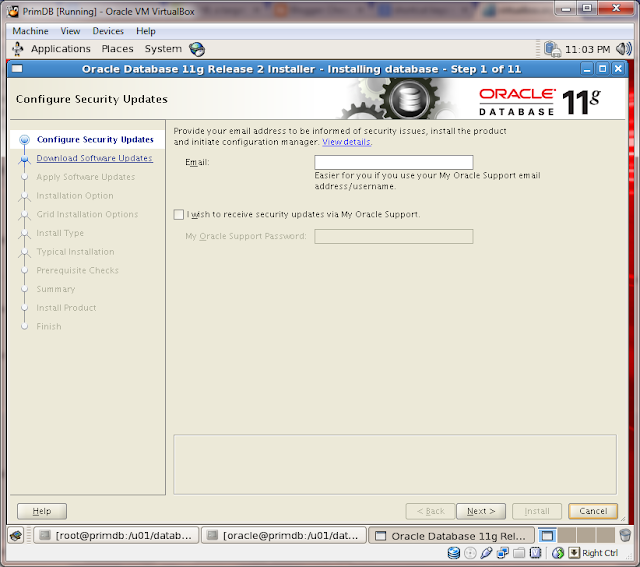
Task: Click the My Oracle Support Password field
Action: pyautogui.click(x=393, y=236)
